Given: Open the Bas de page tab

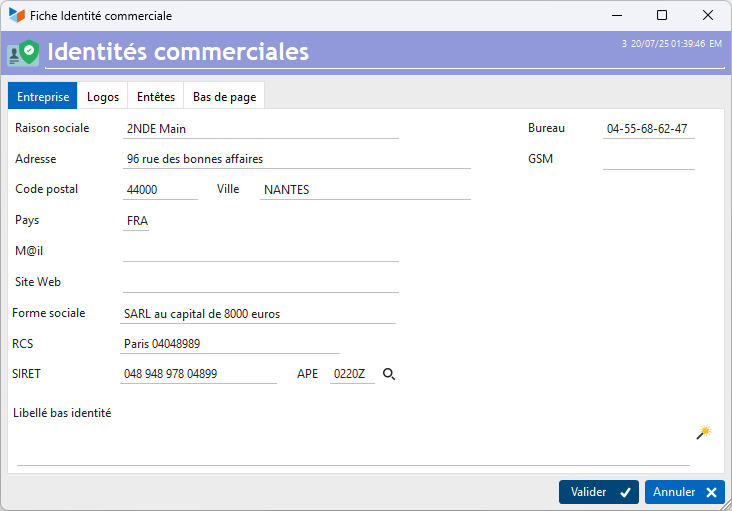Looking at the screenshot, I should point(225,96).
